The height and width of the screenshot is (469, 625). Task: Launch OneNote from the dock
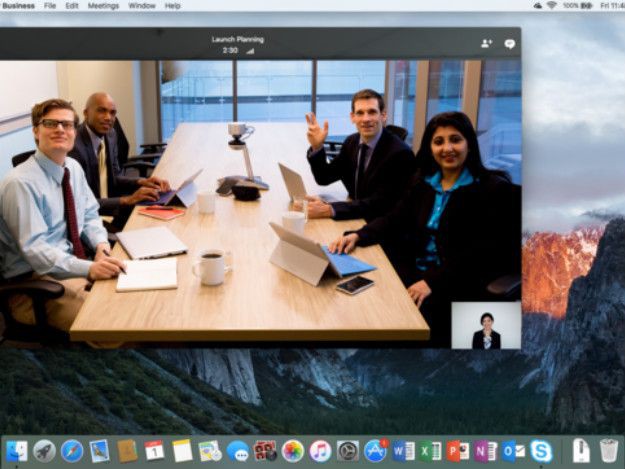(485, 451)
